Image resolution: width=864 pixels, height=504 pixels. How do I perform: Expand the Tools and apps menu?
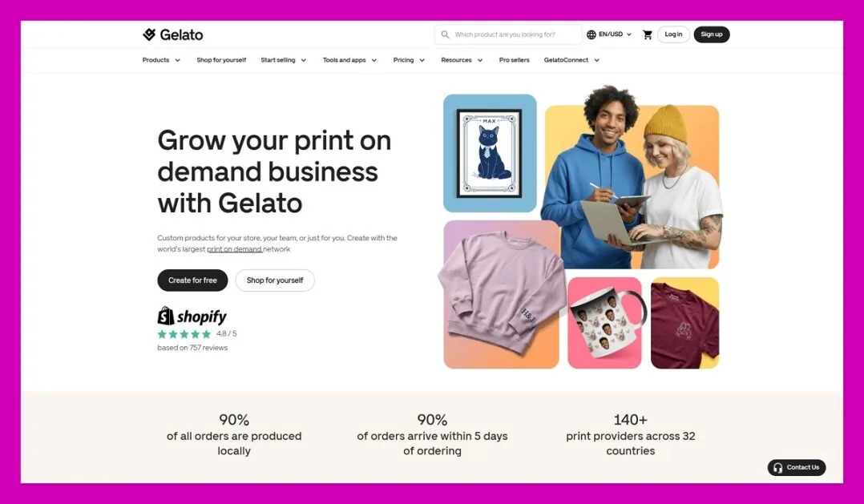[x=350, y=60]
